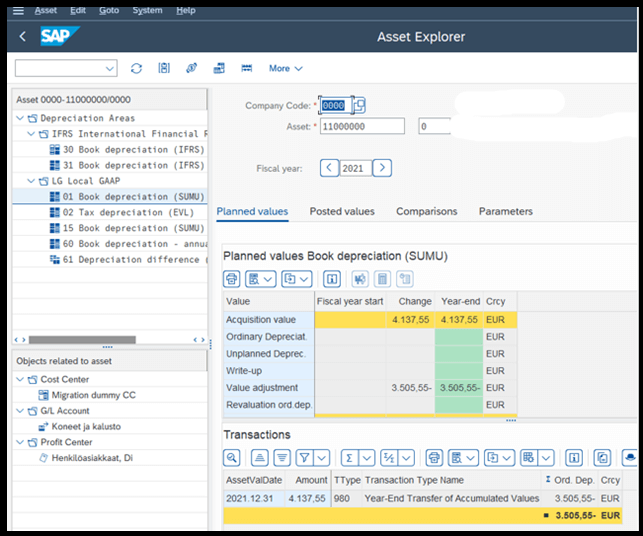Collapse the Profit Center node

tap(20, 442)
